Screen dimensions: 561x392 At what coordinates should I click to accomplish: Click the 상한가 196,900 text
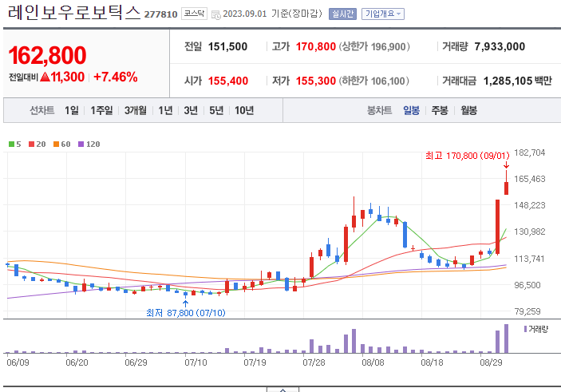click(374, 46)
